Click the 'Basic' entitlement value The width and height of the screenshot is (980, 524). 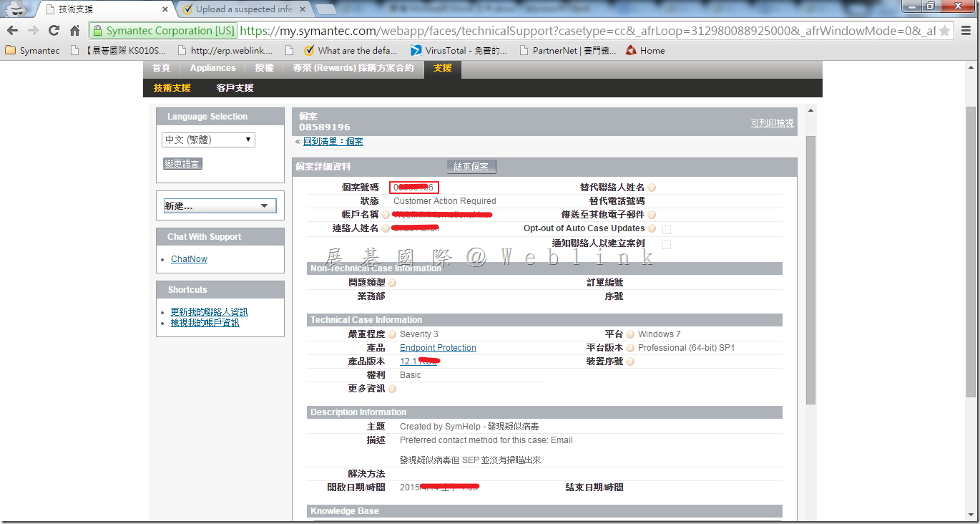click(411, 375)
